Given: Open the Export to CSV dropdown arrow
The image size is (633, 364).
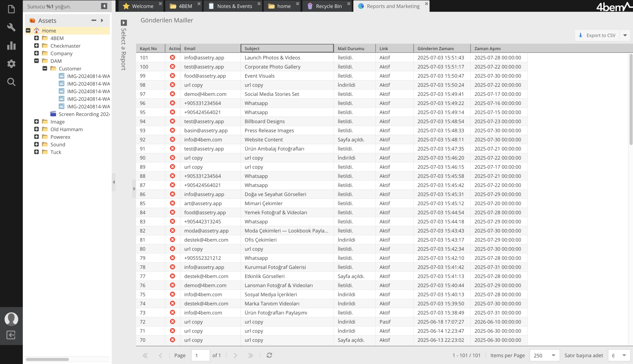Looking at the screenshot, I should tap(625, 35).
